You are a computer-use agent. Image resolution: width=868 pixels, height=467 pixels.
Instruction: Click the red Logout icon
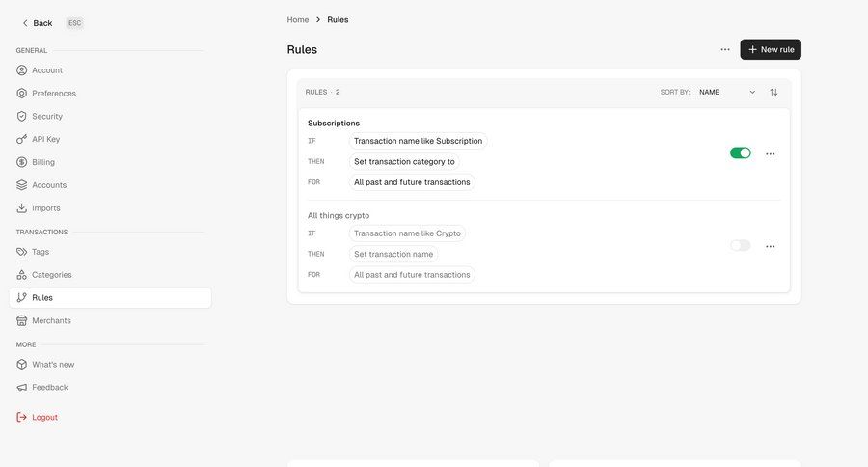(21, 417)
